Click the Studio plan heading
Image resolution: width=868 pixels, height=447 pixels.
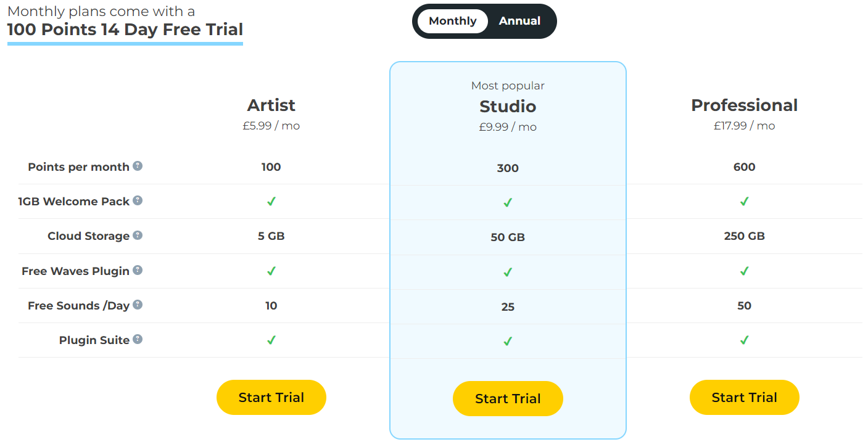click(508, 107)
